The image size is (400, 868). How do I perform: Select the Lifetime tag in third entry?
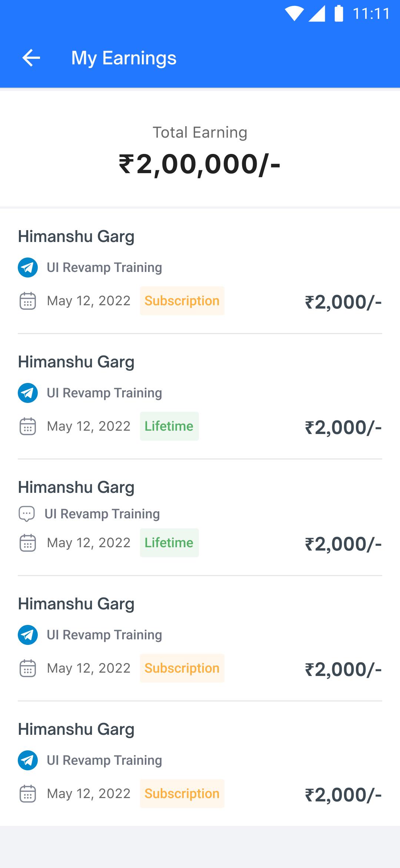pyautogui.click(x=169, y=543)
